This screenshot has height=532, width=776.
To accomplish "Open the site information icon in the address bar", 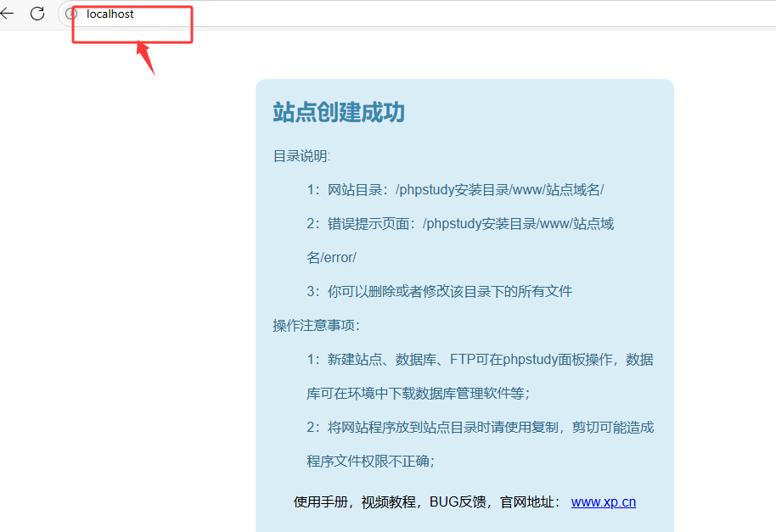I will 71,14.
